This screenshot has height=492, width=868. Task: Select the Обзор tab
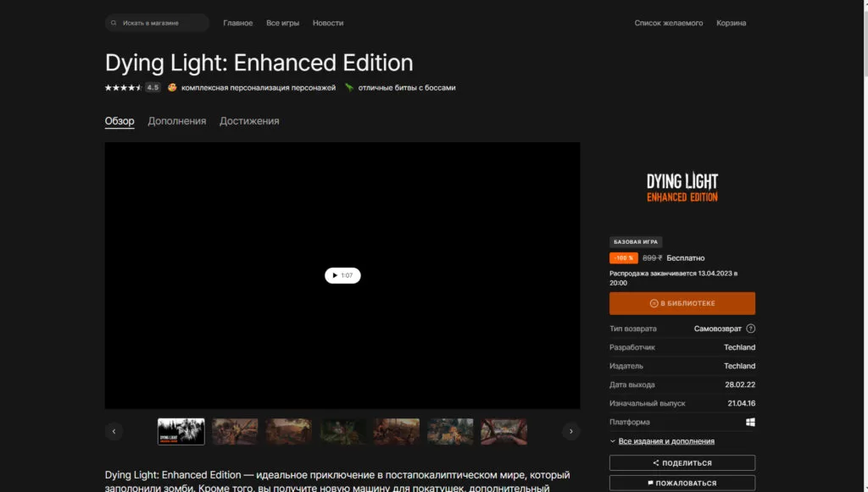click(x=120, y=121)
